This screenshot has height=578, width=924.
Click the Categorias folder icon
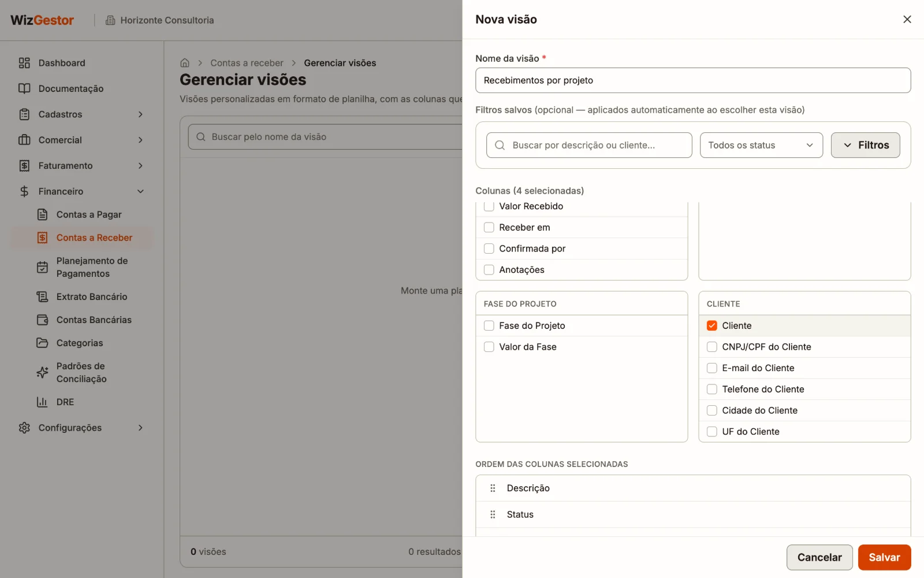click(42, 343)
